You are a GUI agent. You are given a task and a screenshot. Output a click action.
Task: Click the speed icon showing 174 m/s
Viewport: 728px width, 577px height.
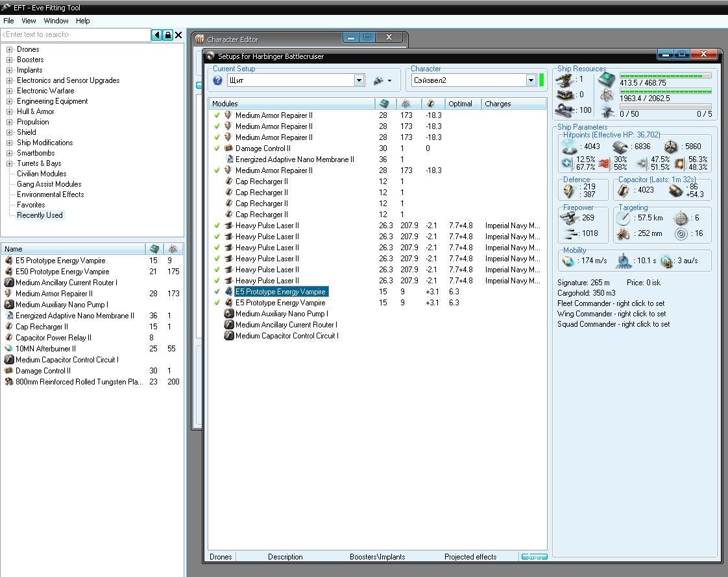[568, 261]
